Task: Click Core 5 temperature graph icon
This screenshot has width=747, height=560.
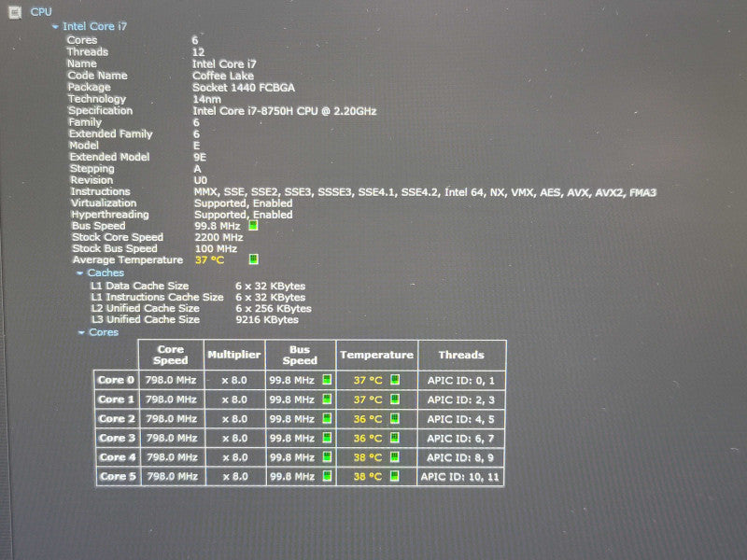Action: tap(395, 476)
